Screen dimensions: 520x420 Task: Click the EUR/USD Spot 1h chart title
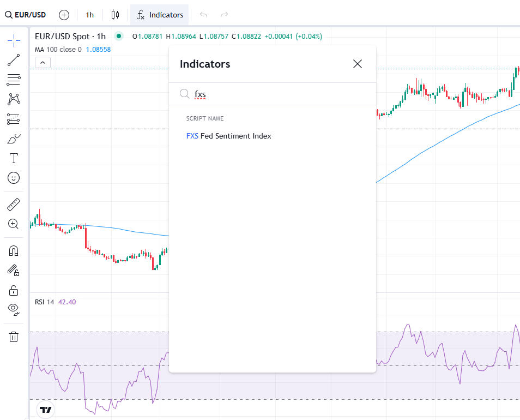(x=70, y=36)
